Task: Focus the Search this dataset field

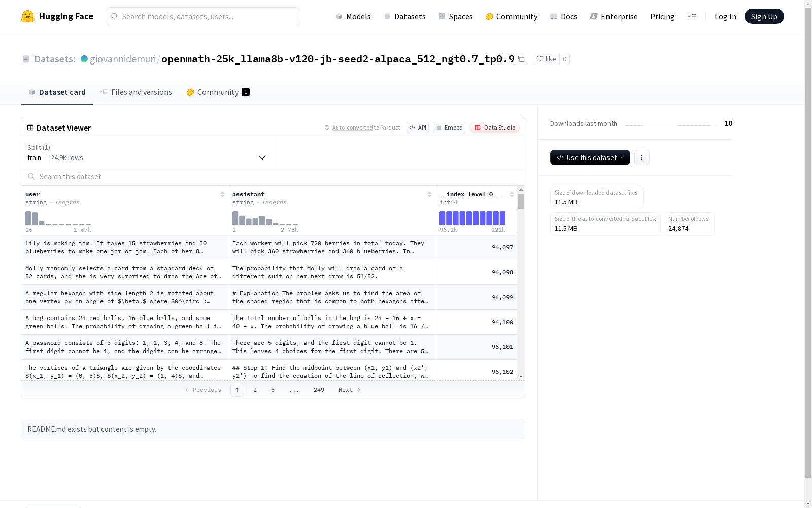Action: pos(273,177)
